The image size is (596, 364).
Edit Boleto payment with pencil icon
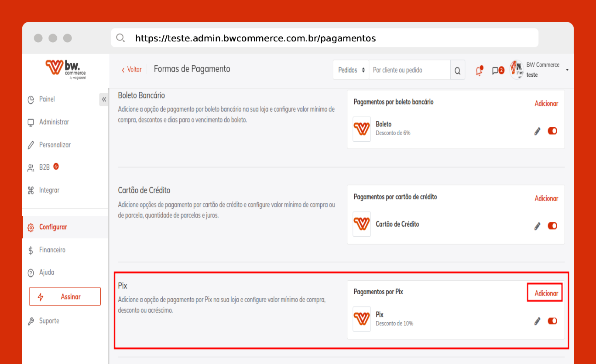[537, 131]
